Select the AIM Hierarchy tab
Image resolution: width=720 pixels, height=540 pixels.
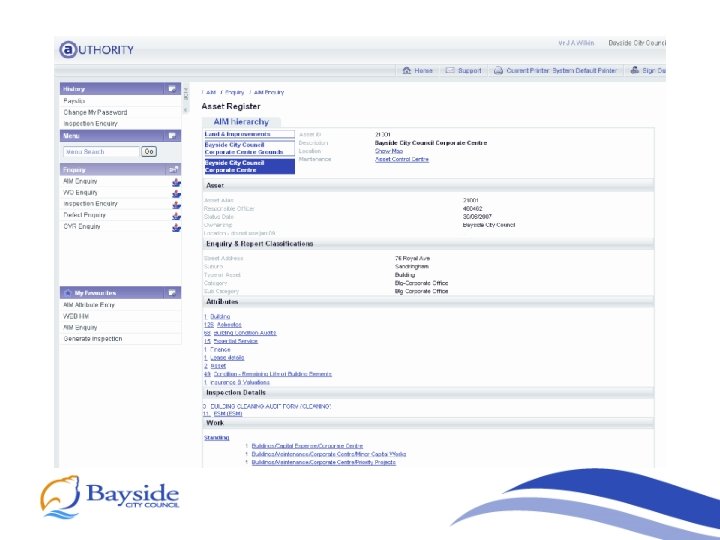tap(241, 122)
